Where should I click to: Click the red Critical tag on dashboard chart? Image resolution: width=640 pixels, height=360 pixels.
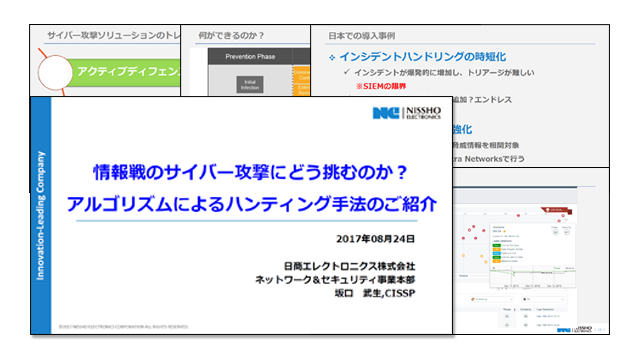point(556,210)
